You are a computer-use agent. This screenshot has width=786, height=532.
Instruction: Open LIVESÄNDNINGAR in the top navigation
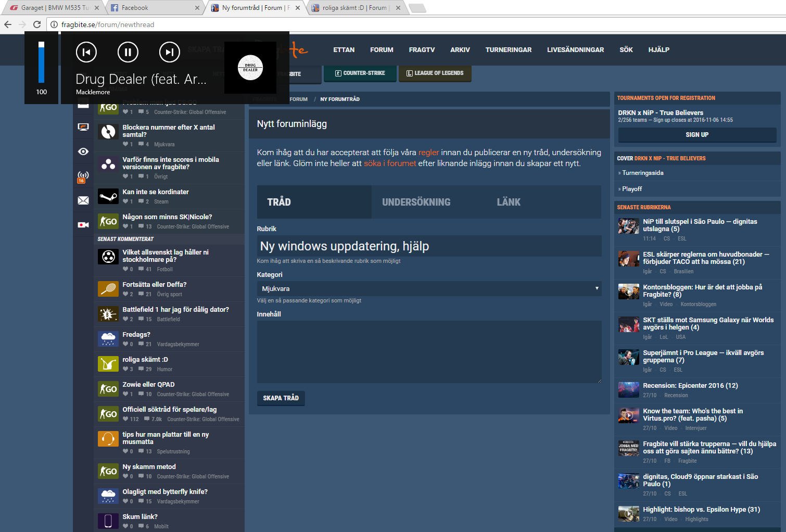(576, 50)
